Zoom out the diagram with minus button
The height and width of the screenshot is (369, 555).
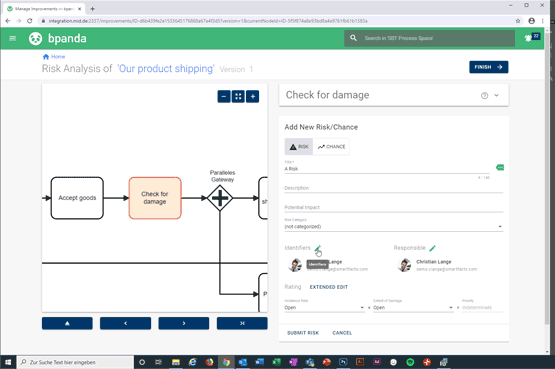click(x=224, y=96)
